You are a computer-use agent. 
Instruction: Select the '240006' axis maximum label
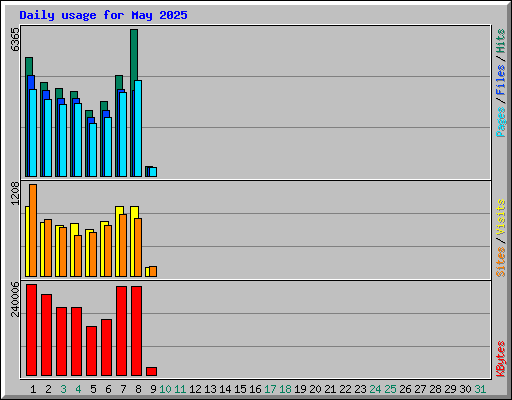point(15,299)
